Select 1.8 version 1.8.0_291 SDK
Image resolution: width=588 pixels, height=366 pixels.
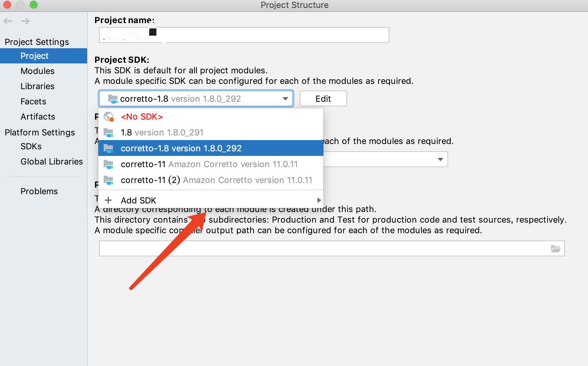click(x=162, y=132)
